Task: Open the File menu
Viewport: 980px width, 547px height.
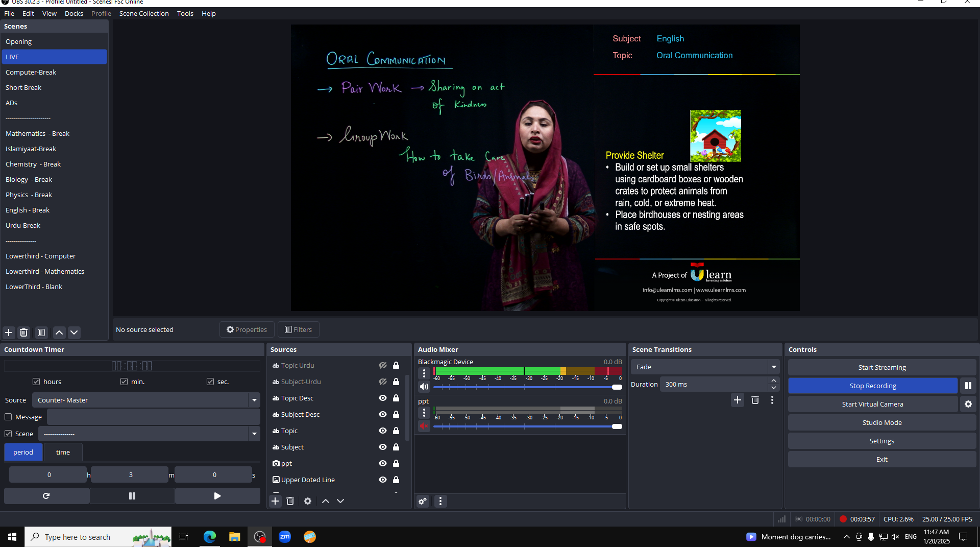Action: click(x=9, y=13)
